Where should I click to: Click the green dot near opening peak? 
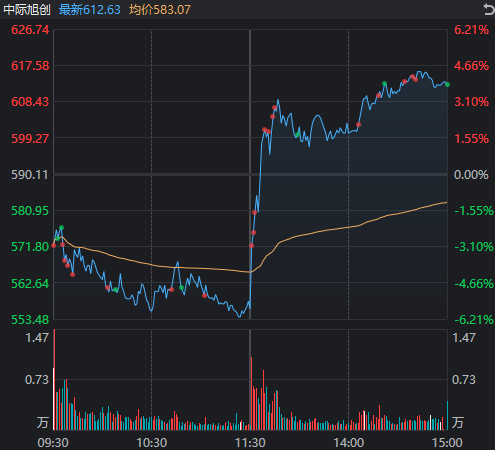pos(61,228)
